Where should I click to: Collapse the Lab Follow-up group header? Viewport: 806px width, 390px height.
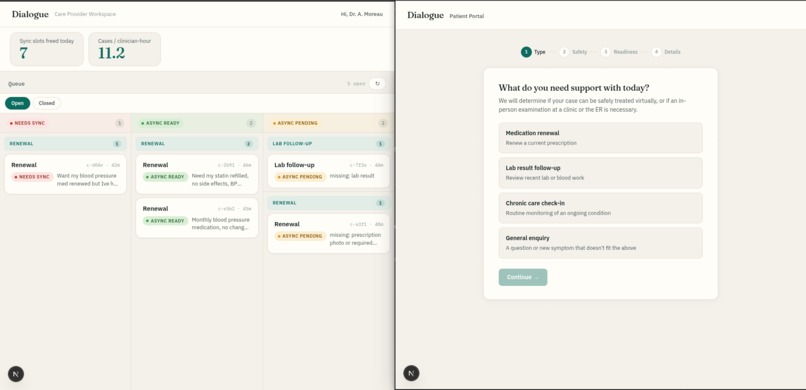328,144
